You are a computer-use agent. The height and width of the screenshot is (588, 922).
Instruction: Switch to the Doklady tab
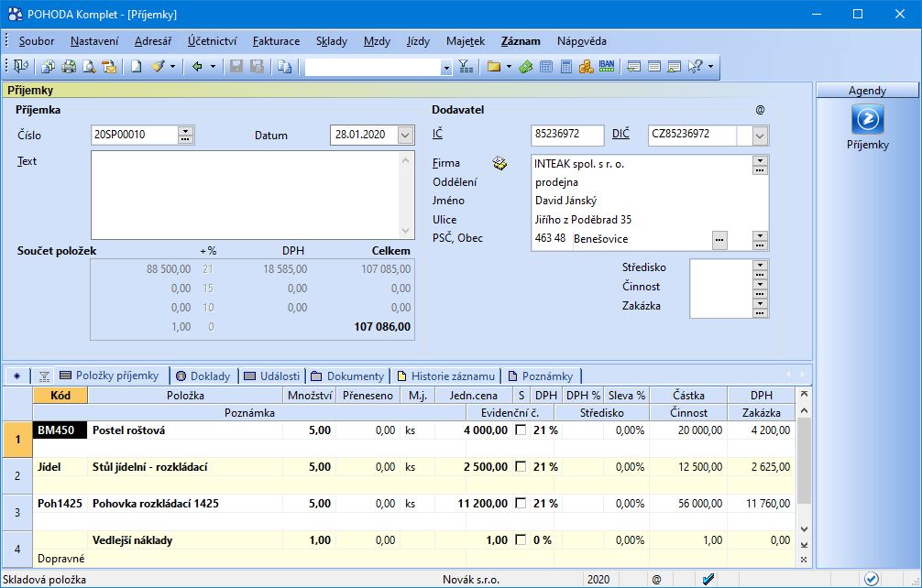pos(204,376)
